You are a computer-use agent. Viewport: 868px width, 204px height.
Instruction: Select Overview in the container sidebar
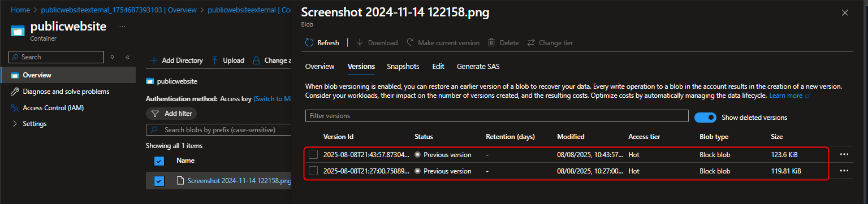coord(68,75)
